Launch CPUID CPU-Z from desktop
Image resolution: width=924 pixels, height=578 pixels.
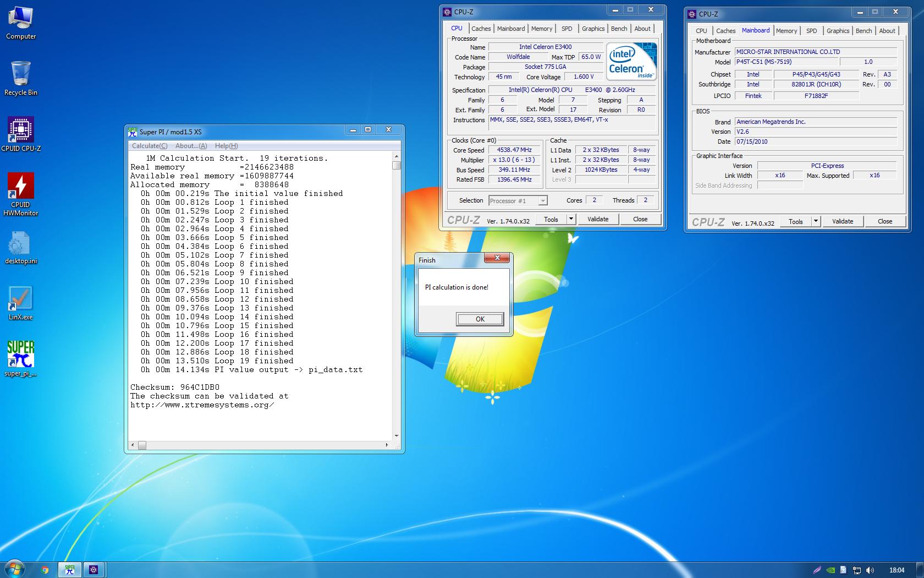pos(21,134)
